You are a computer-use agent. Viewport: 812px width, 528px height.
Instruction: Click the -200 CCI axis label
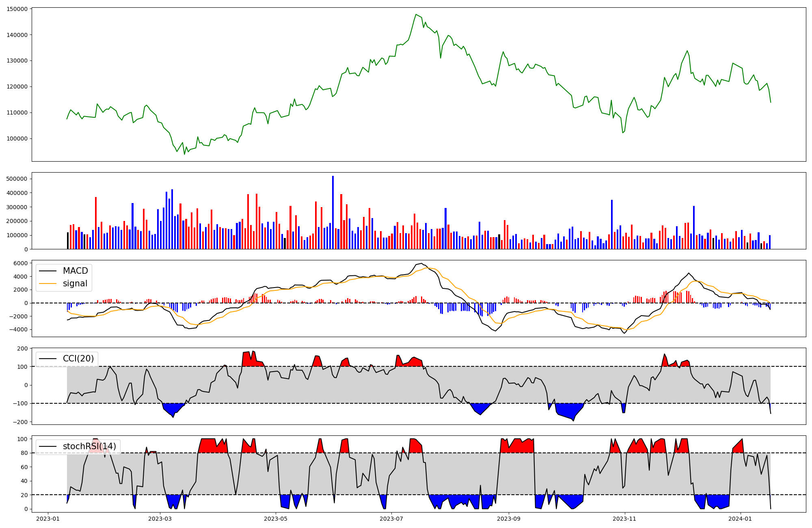click(21, 422)
